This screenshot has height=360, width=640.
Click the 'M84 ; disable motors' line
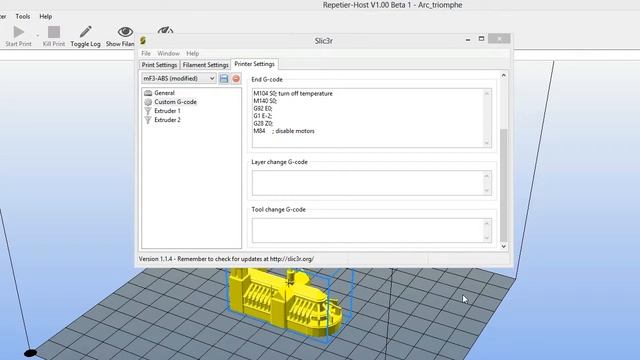(x=284, y=131)
